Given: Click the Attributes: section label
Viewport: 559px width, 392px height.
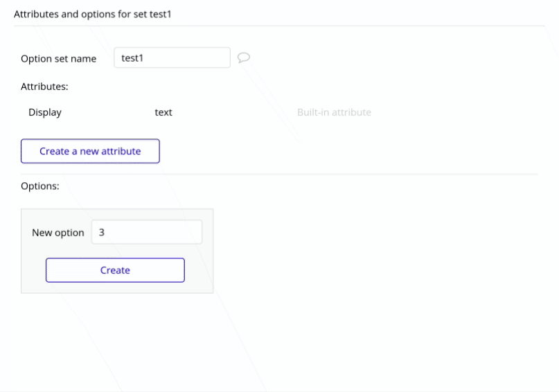Looking at the screenshot, I should [x=44, y=87].
